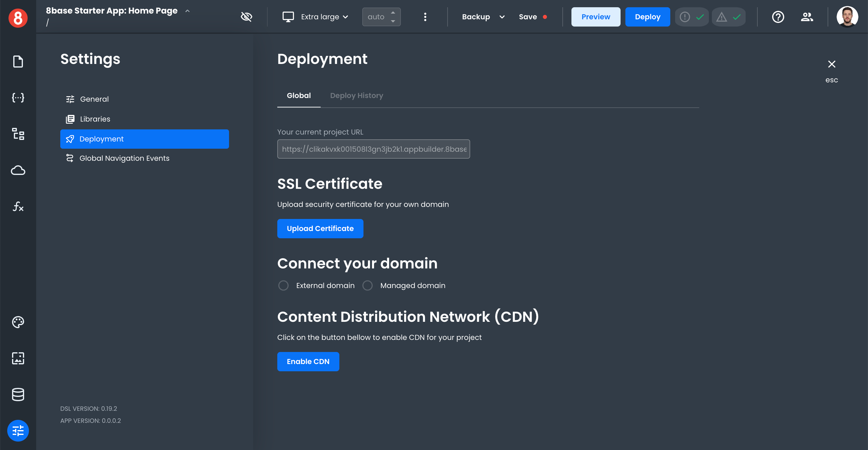This screenshot has height=450, width=868.
Task: Select the Managed domain radio button
Action: click(x=367, y=286)
